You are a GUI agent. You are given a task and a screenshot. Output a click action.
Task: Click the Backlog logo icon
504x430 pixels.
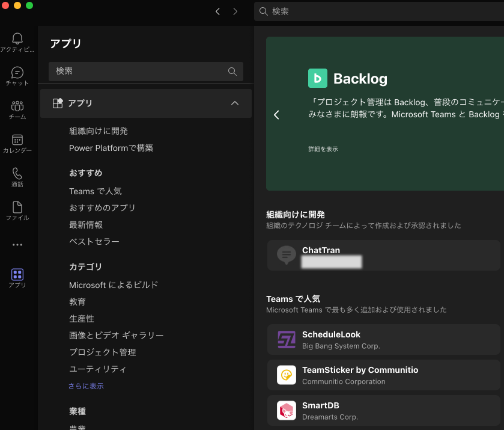(318, 78)
